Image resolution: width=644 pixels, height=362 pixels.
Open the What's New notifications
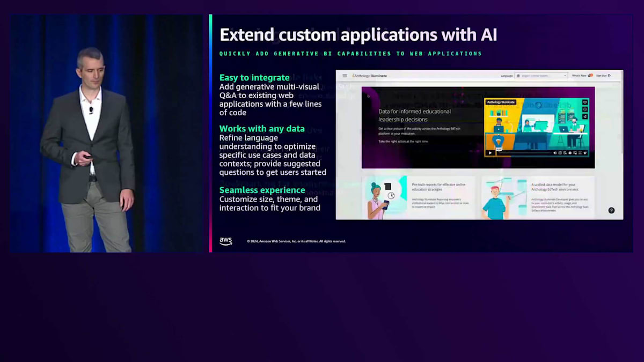click(582, 76)
